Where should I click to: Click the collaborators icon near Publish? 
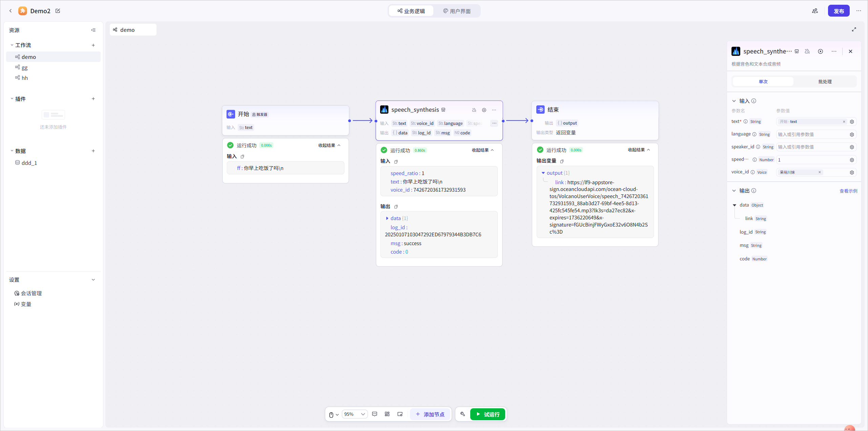coord(815,11)
